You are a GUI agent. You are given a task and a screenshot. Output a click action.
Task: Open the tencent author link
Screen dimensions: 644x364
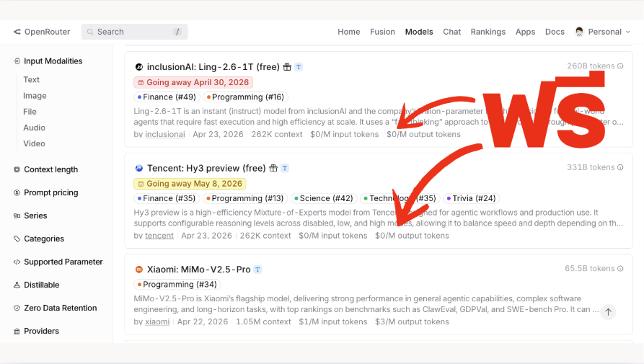click(159, 236)
